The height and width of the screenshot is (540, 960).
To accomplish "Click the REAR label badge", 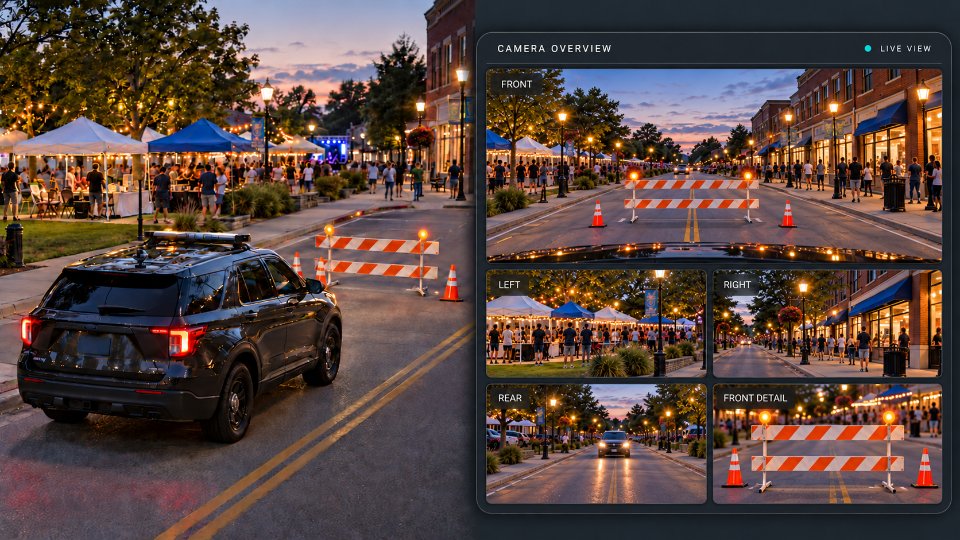I will 509,398.
